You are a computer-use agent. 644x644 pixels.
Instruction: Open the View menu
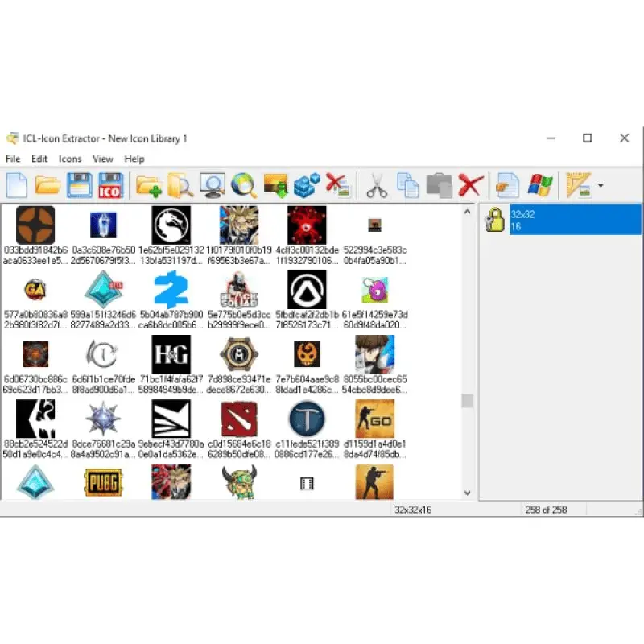(103, 159)
